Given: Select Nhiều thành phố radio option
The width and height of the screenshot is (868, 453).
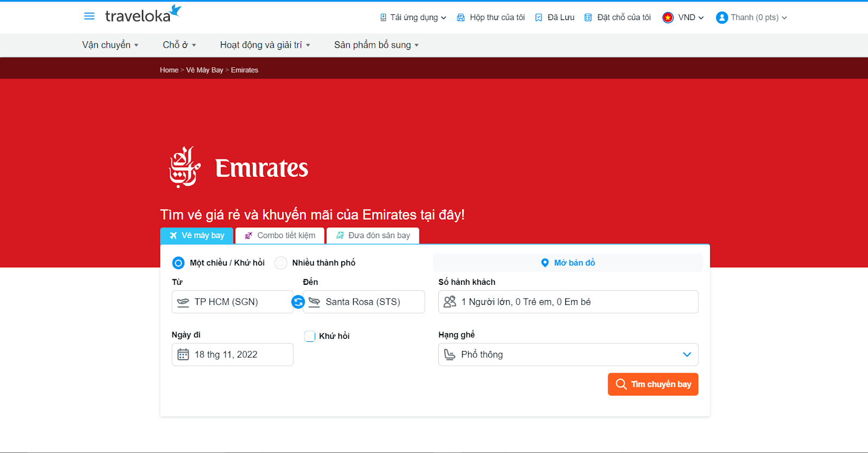Looking at the screenshot, I should (x=280, y=263).
